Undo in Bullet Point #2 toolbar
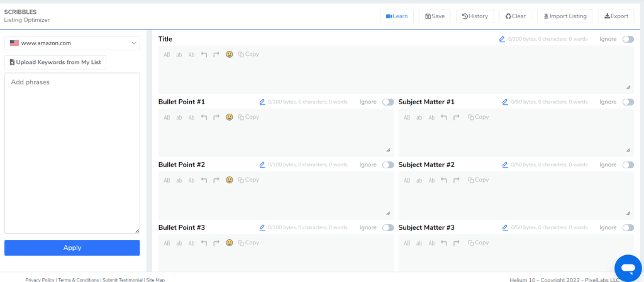Viewport: 644px width, 282px height. point(204,180)
